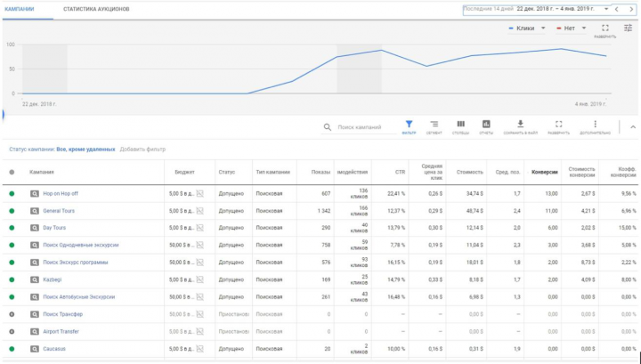Sort by Показы column header

pyautogui.click(x=320, y=172)
